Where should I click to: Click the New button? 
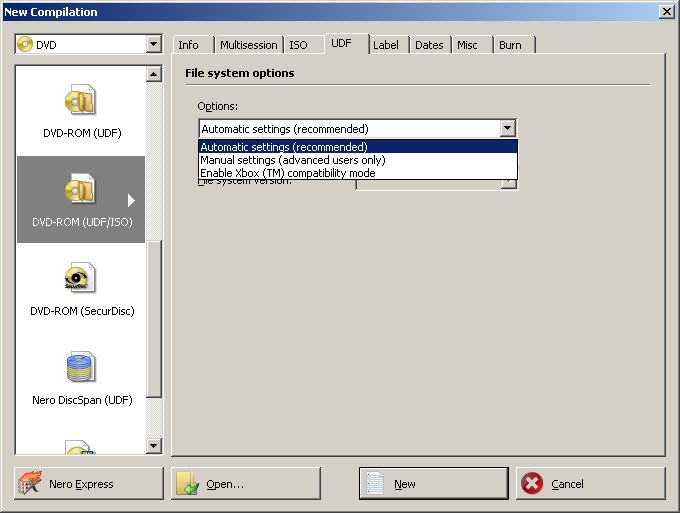tap(434, 483)
